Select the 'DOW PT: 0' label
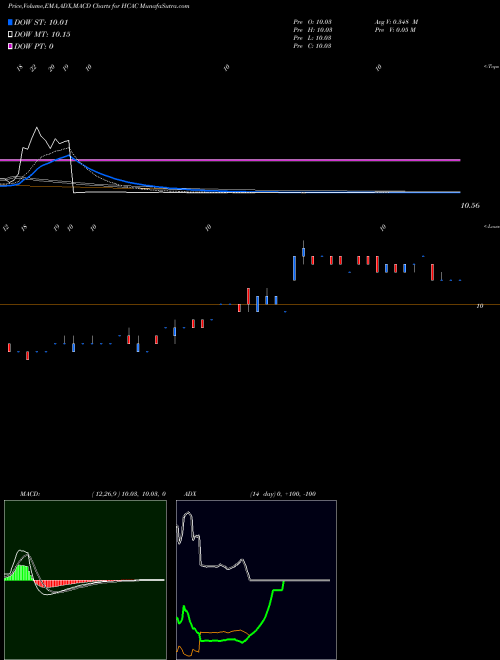The image size is (500, 660). 33,46
